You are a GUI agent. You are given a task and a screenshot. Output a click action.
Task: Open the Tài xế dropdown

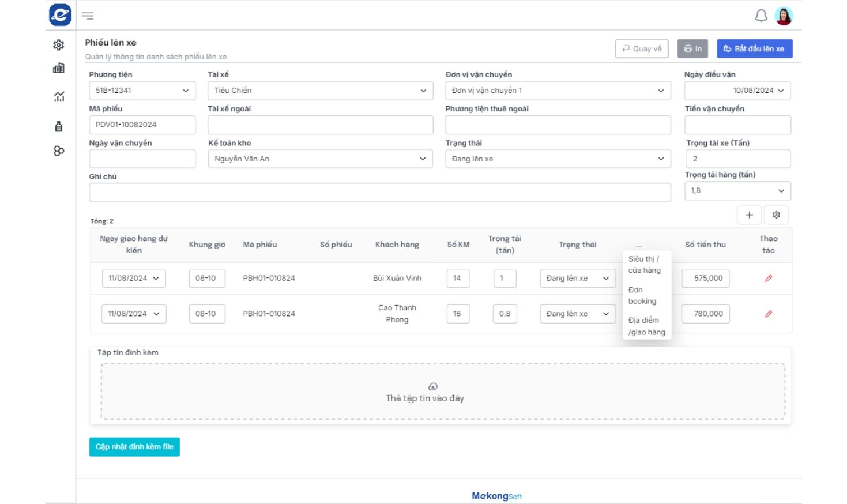[320, 91]
